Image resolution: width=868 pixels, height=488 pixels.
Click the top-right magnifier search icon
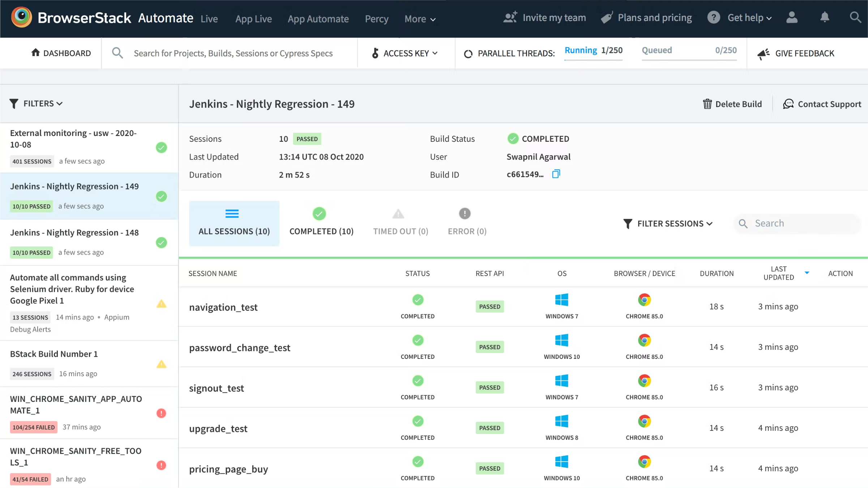click(855, 17)
